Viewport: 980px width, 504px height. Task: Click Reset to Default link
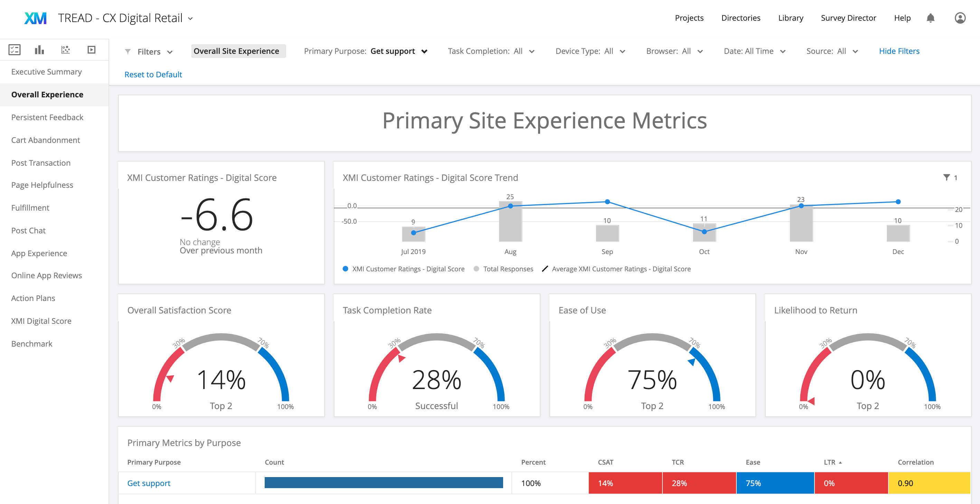click(x=153, y=75)
